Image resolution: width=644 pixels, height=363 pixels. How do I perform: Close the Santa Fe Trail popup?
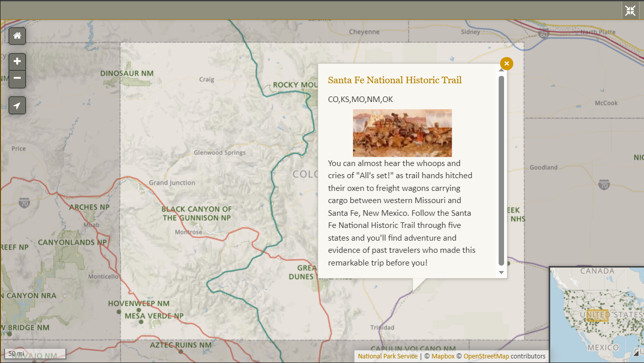507,63
